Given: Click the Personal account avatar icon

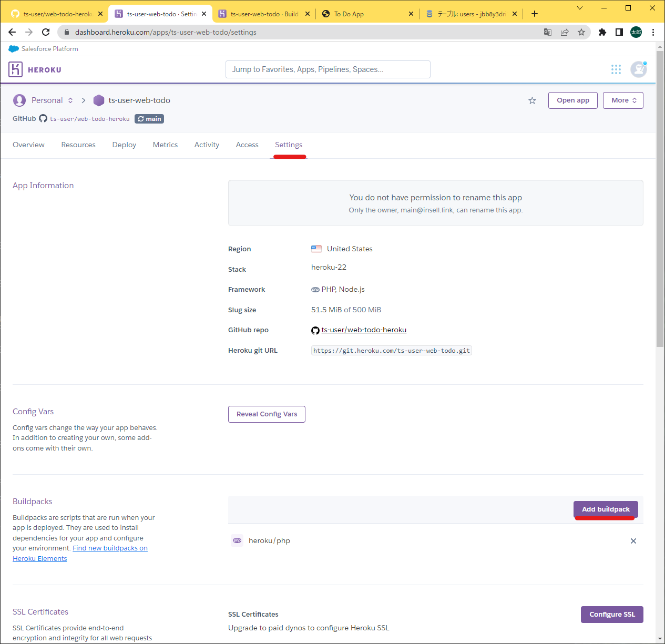Looking at the screenshot, I should [19, 100].
